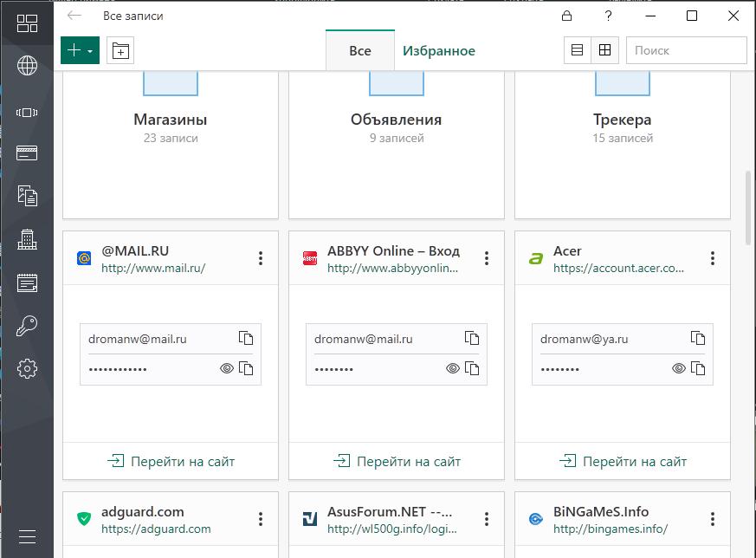Open the applications icon in sidebar

point(27,113)
